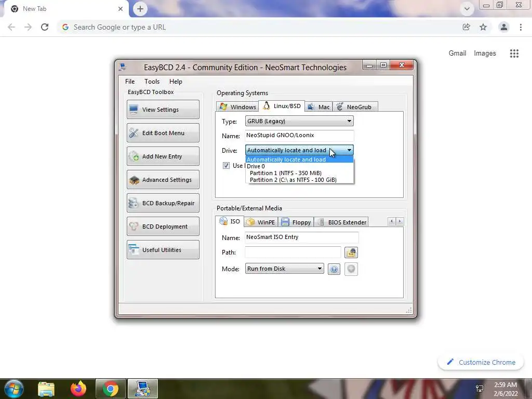Choose Automatically locate and load option
532x399 pixels.
click(299, 159)
